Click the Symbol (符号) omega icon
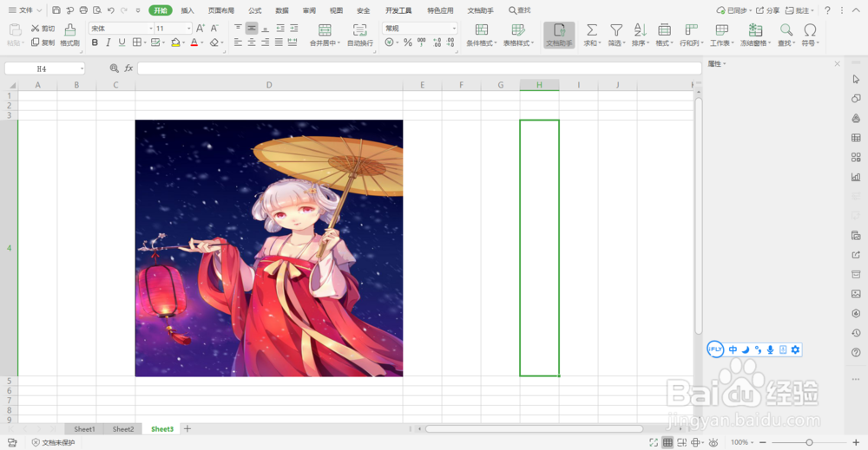Image resolution: width=868 pixels, height=450 pixels. click(810, 29)
